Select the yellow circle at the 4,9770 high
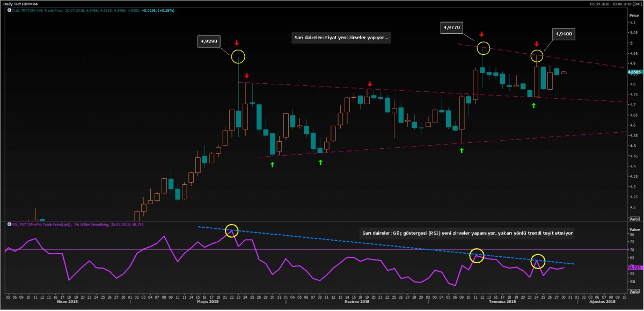The image size is (644, 311). [x=484, y=48]
